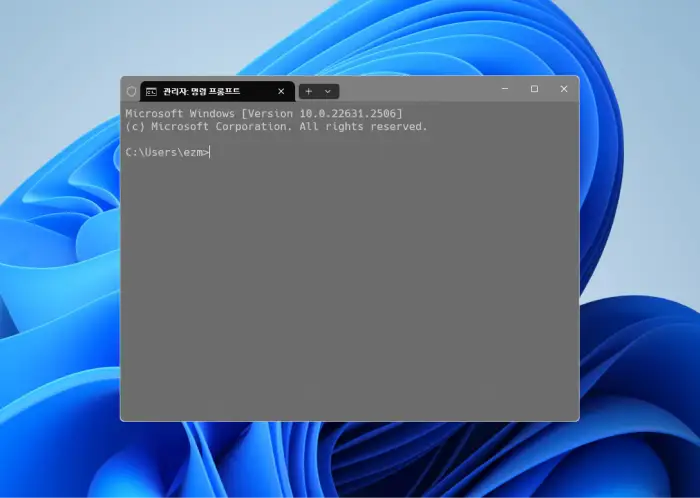Click the desktop background below the terminal

[x=350, y=460]
